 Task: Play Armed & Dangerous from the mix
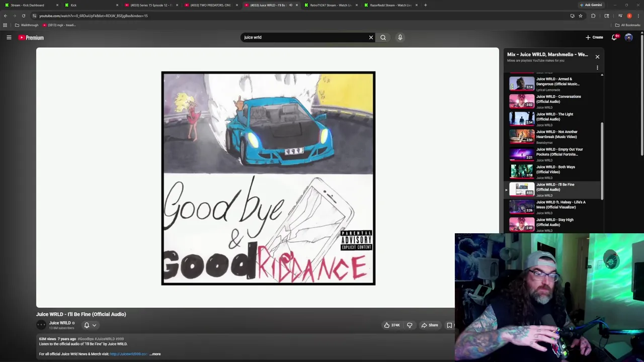[x=552, y=83]
